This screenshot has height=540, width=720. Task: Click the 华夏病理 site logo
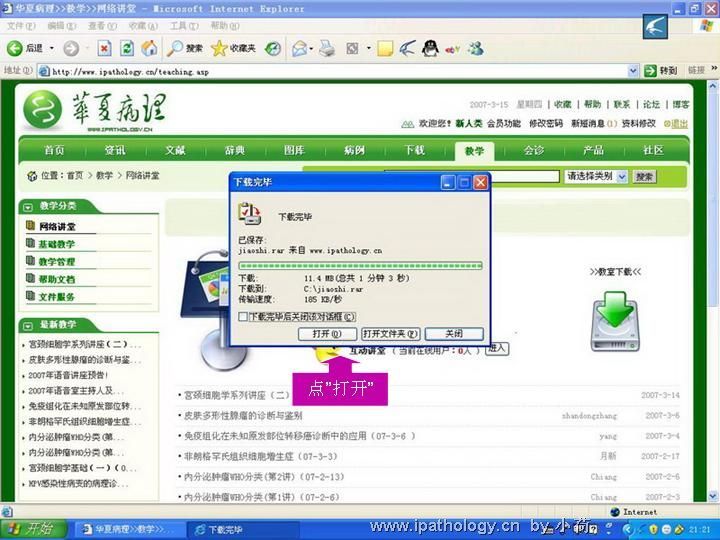95,111
